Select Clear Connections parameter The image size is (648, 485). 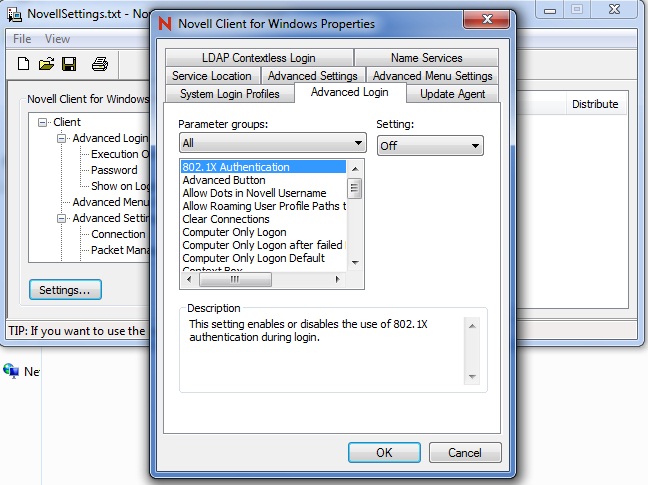[x=263, y=219]
